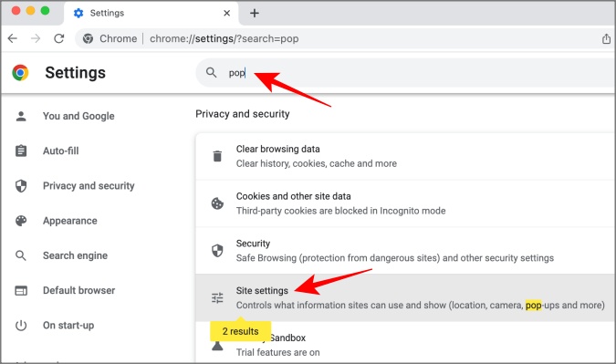Click the cookie icon

(217, 203)
